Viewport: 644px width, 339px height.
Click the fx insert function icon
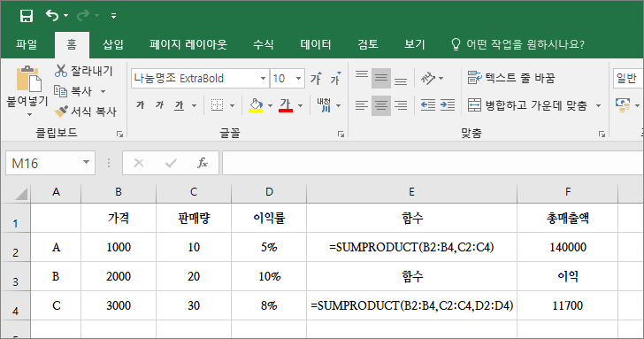point(203,163)
